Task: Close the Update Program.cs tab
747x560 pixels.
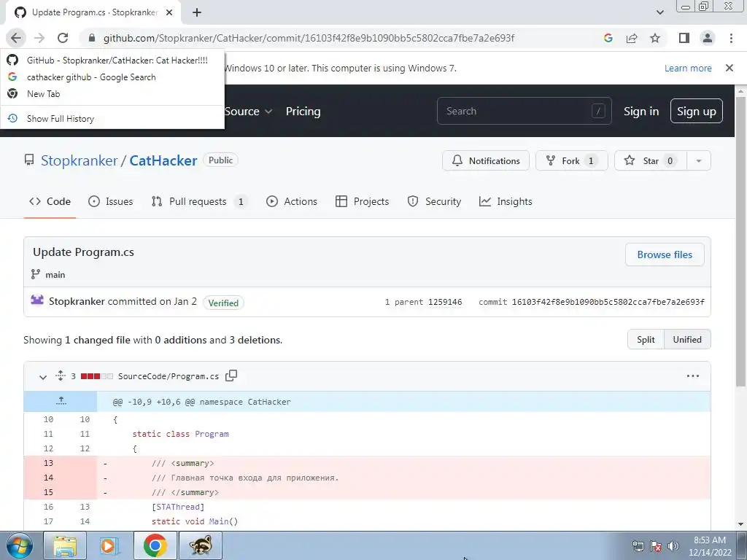Action: [x=169, y=12]
